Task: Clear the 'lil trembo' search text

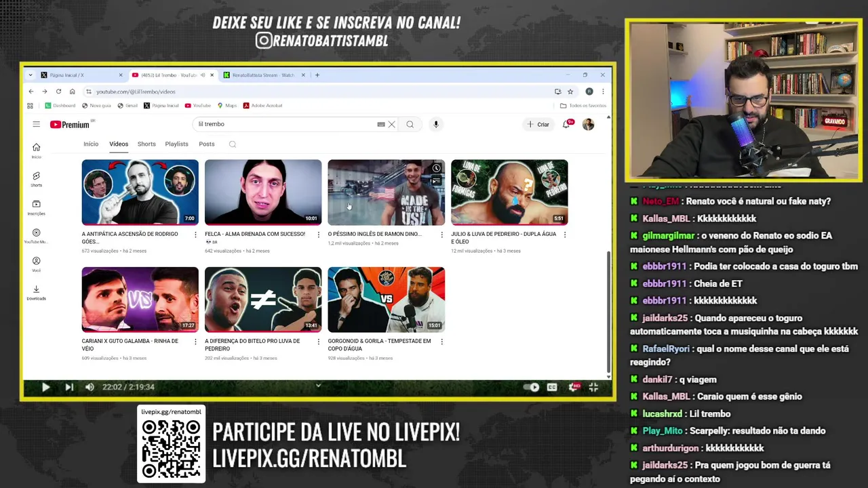Action: click(391, 124)
